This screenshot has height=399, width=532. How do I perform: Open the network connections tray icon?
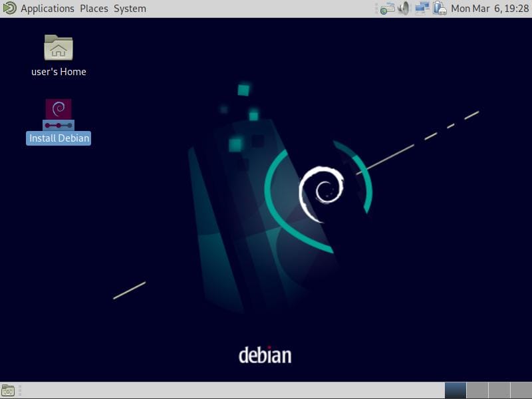tap(422, 9)
